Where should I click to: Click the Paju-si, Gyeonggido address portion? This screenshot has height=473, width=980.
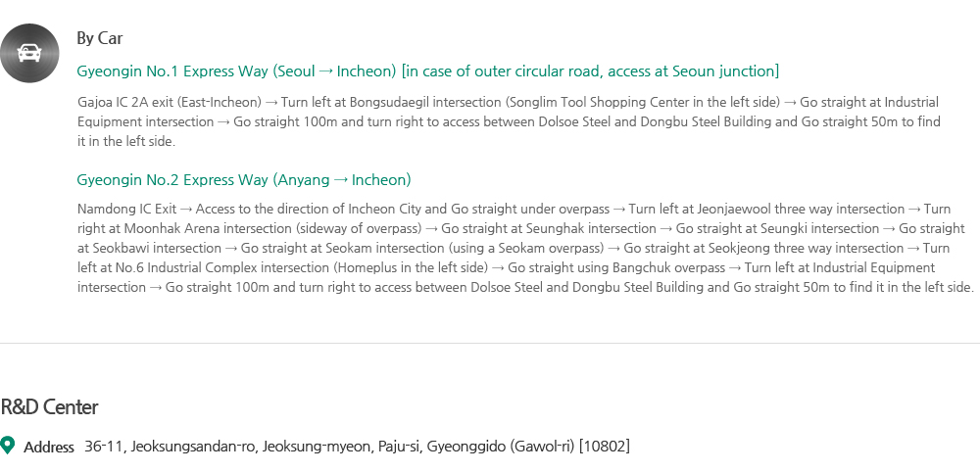tap(442, 447)
